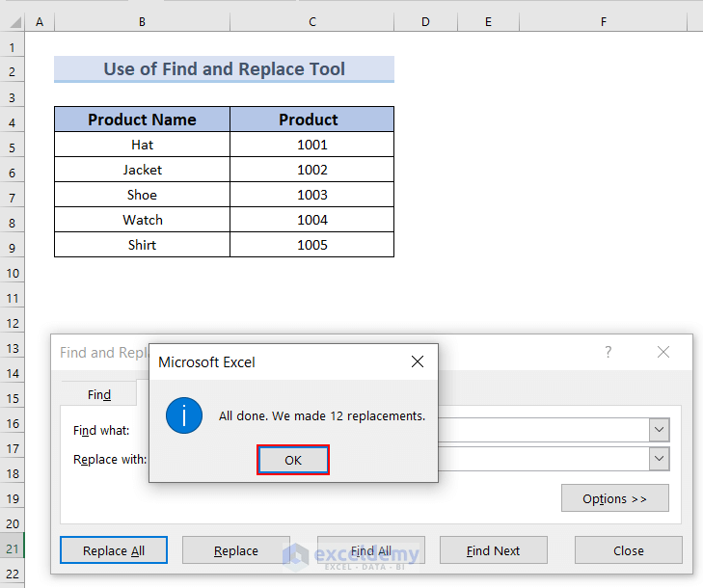Click the title cell 'Use of Find and Replace Tool'
Image resolution: width=703 pixels, height=588 pixels.
pyautogui.click(x=224, y=69)
